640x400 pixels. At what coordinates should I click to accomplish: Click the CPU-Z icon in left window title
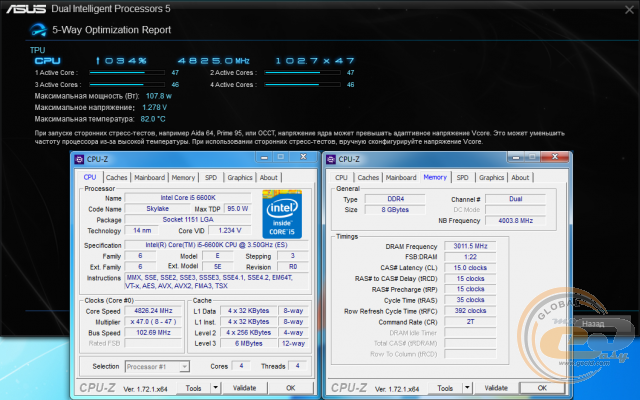coord(79,160)
